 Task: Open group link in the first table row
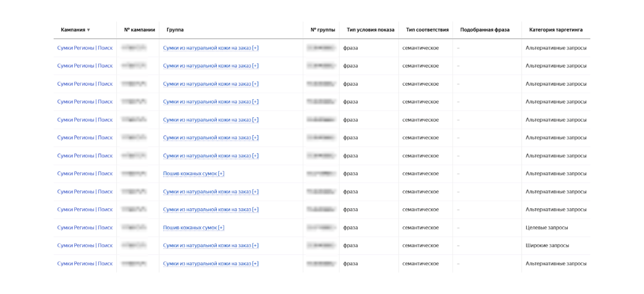click(211, 48)
